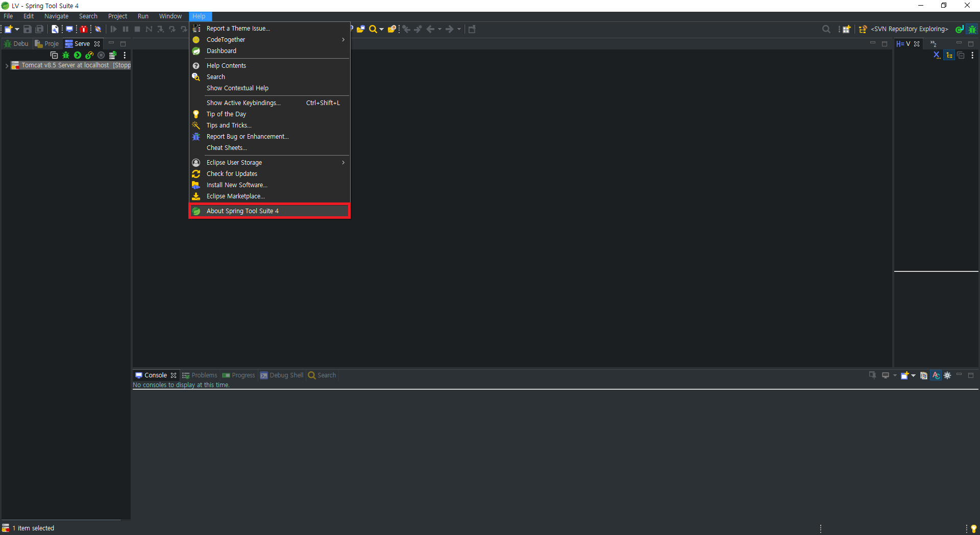
Task: Open Help Contents
Action: (269, 66)
